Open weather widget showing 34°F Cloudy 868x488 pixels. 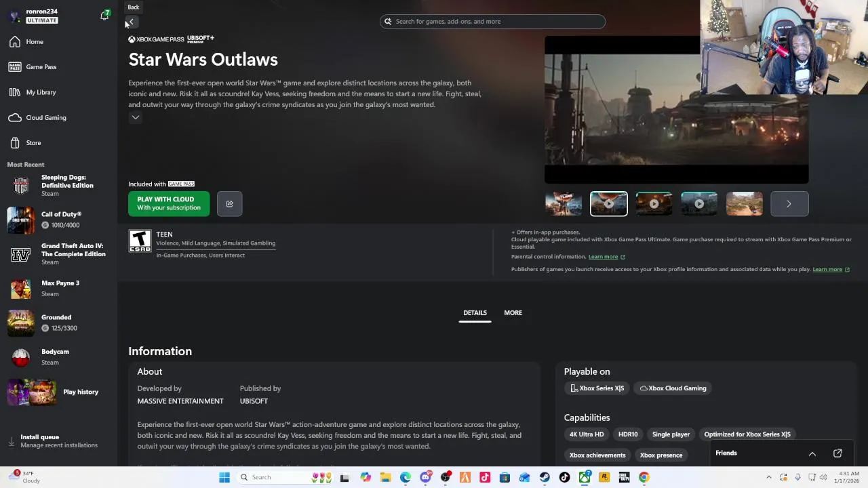(26, 477)
